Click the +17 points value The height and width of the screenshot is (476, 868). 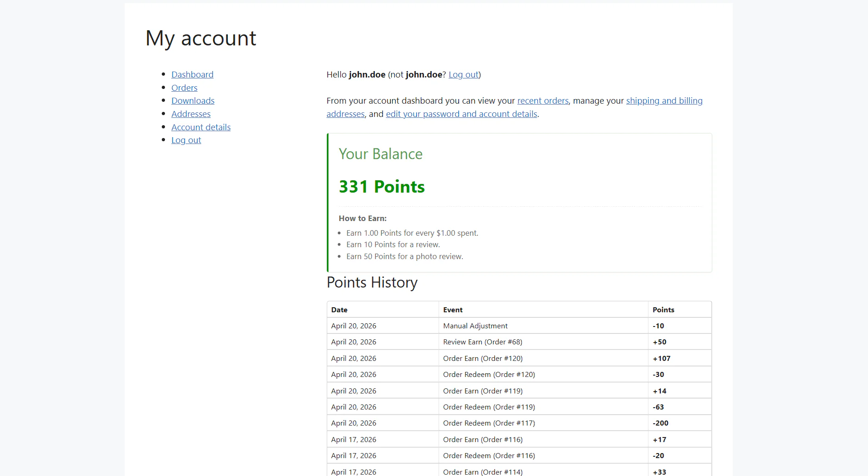pyautogui.click(x=659, y=439)
